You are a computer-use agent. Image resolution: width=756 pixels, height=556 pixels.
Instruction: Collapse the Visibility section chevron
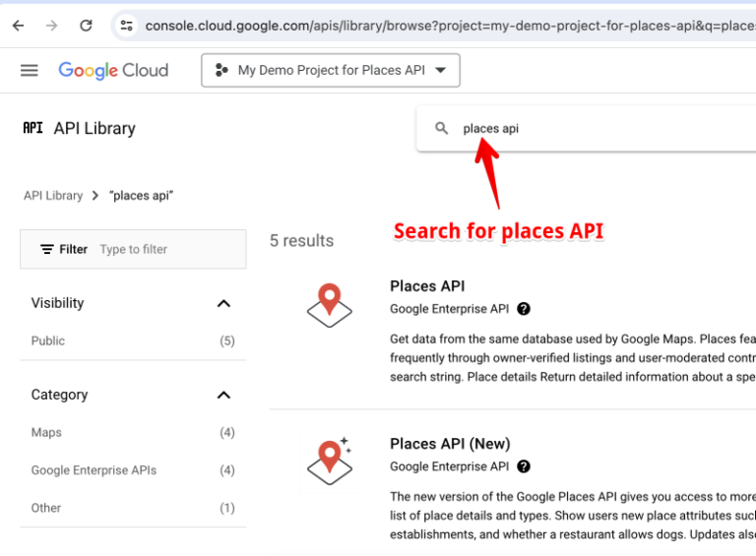pyautogui.click(x=223, y=303)
